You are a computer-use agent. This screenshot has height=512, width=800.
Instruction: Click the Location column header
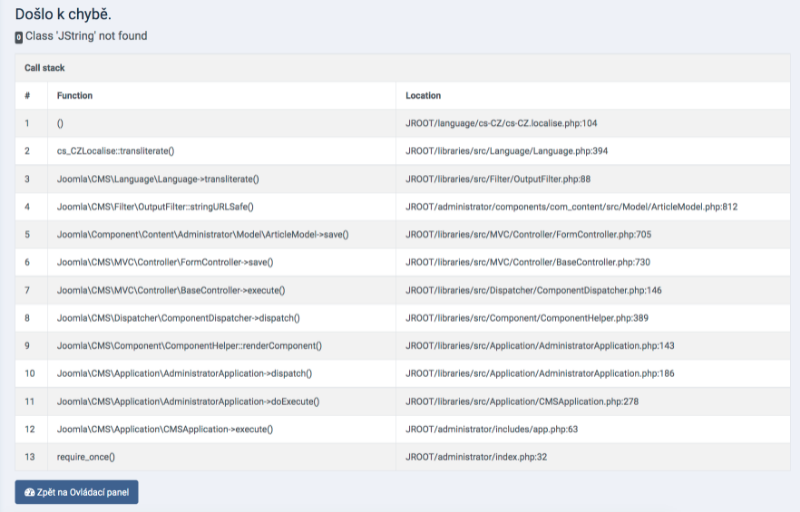coord(423,96)
